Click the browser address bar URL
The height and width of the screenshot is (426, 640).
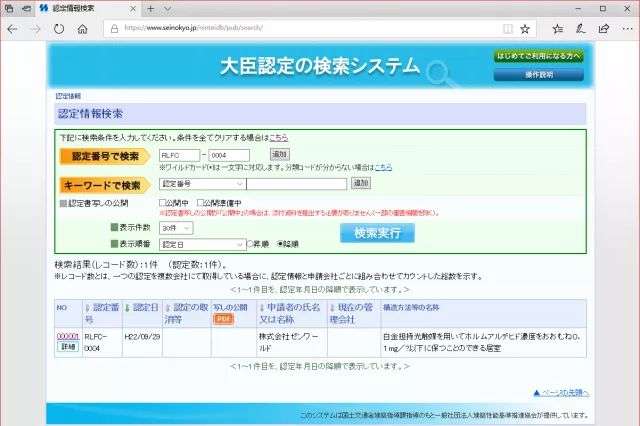point(193,28)
